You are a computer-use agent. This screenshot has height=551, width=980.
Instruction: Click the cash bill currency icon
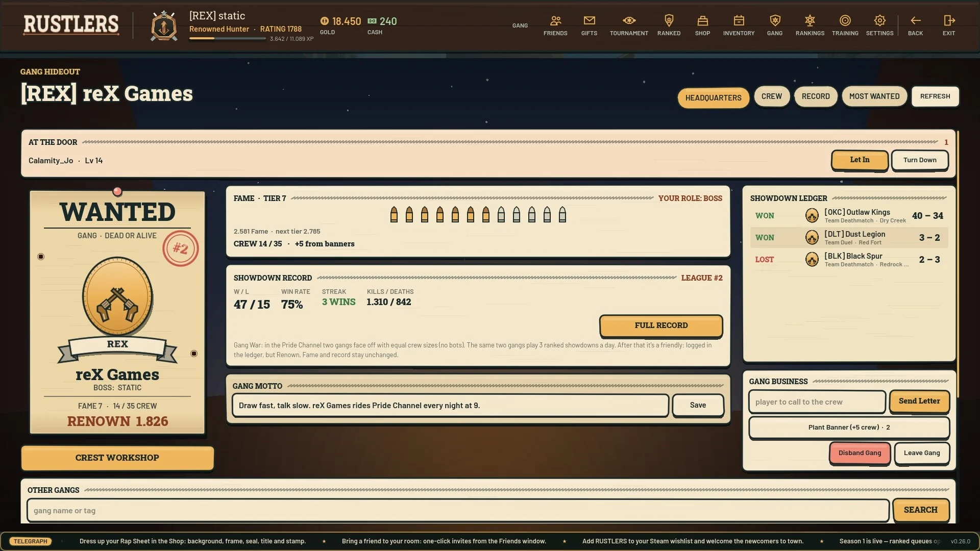pos(372,21)
